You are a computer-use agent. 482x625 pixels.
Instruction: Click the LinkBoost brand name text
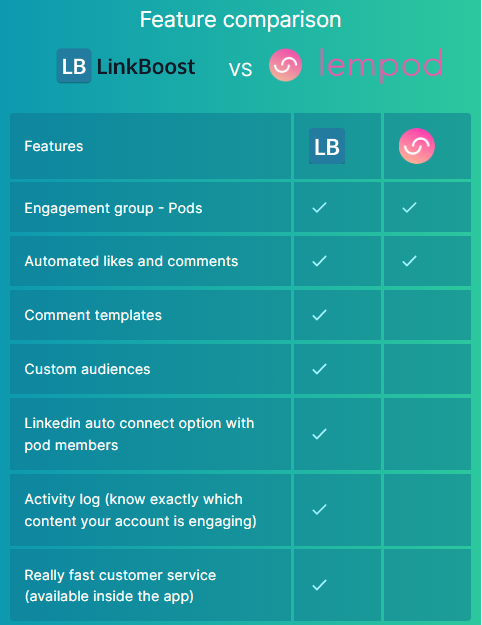(x=146, y=67)
